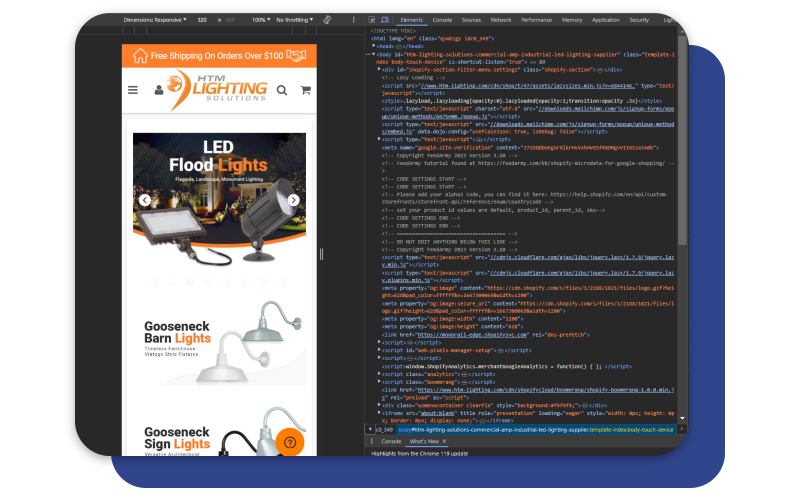The width and height of the screenshot is (800, 500).
Task: Click the HTM Lighting Solutions logo
Action: 219,89
